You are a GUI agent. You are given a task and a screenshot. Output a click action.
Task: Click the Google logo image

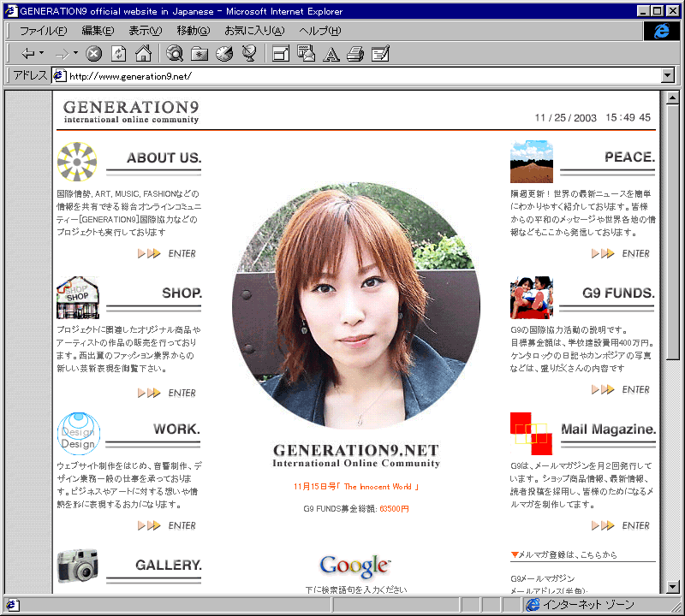(x=355, y=566)
